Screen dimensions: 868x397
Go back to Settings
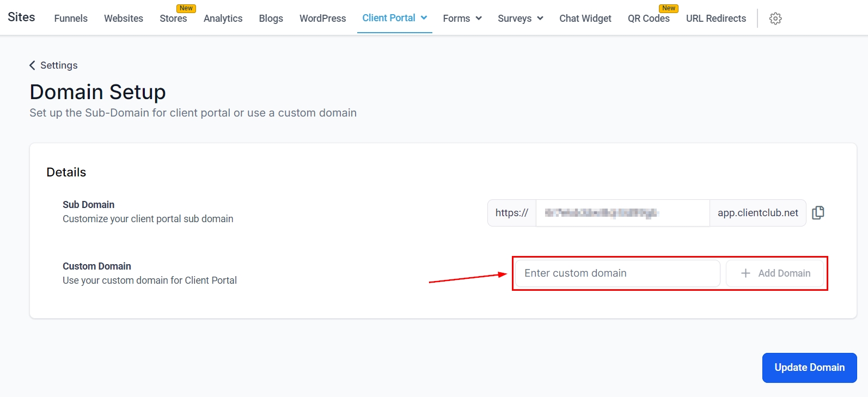pos(53,65)
